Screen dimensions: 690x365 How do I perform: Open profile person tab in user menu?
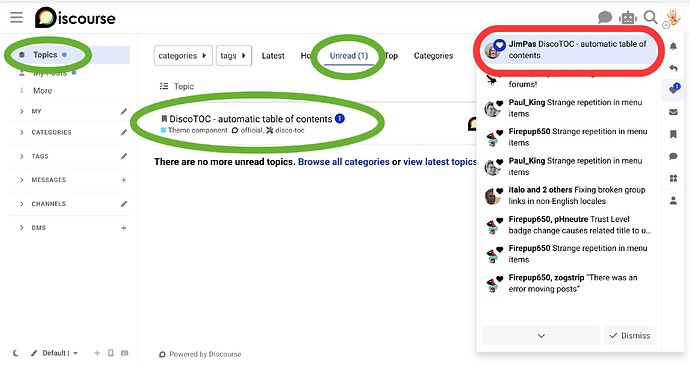click(673, 201)
